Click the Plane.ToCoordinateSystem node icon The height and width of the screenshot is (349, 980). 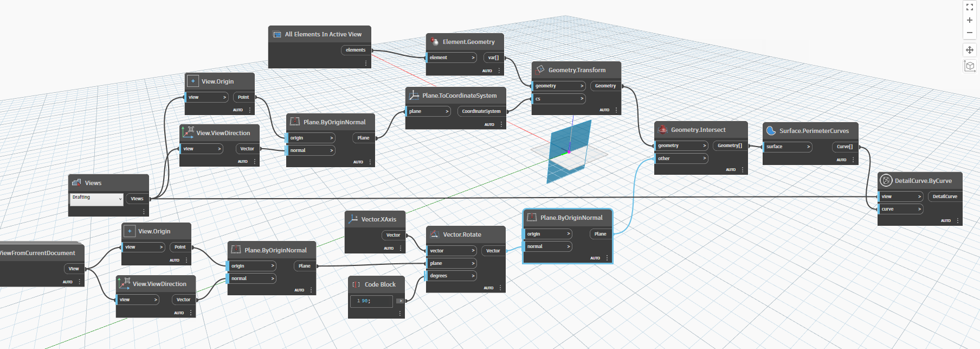(414, 96)
